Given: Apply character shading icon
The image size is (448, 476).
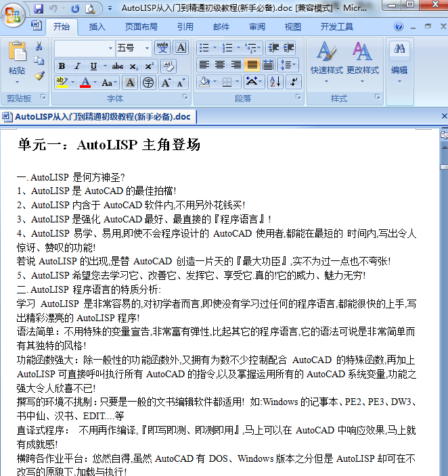Looking at the screenshot, I should tap(130, 82).
